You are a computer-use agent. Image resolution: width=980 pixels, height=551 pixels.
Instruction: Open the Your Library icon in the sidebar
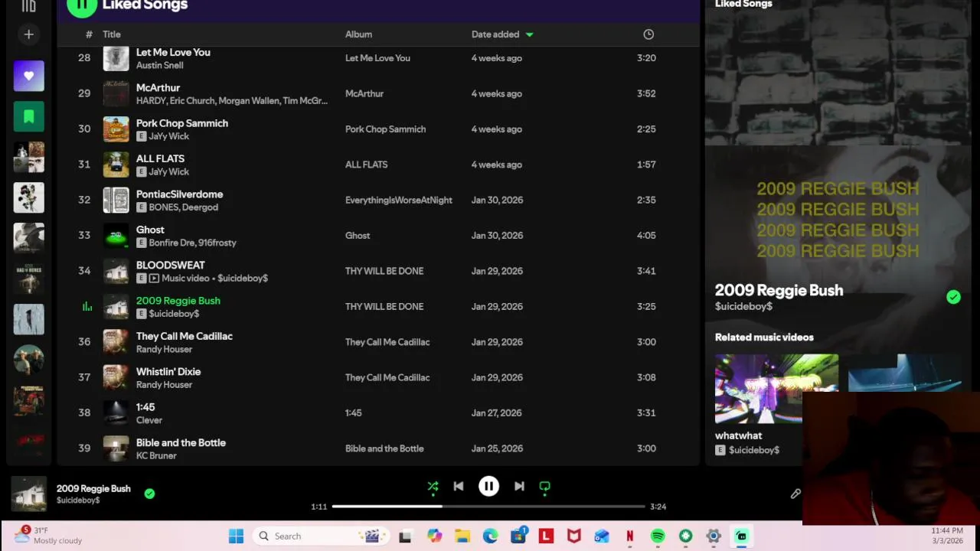pyautogui.click(x=28, y=6)
